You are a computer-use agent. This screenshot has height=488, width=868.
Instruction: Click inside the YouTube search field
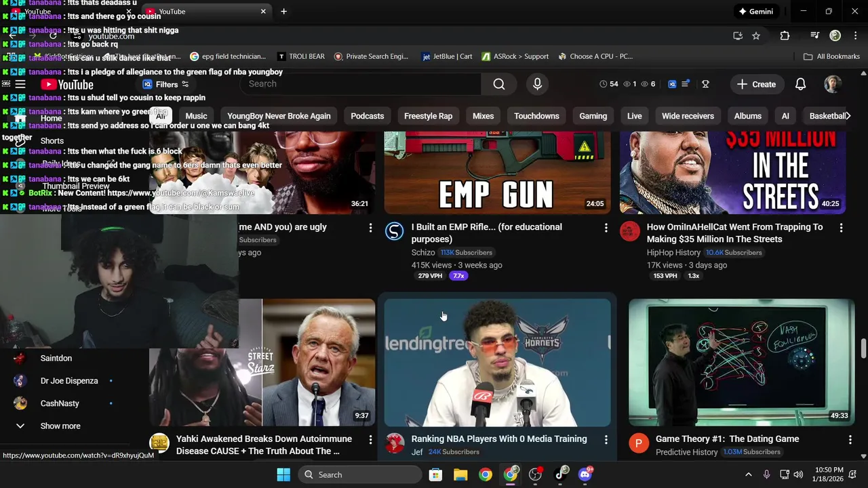tap(361, 84)
